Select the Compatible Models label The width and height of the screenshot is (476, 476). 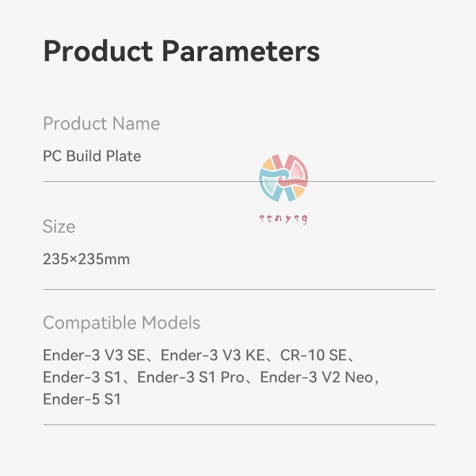pyautogui.click(x=122, y=323)
